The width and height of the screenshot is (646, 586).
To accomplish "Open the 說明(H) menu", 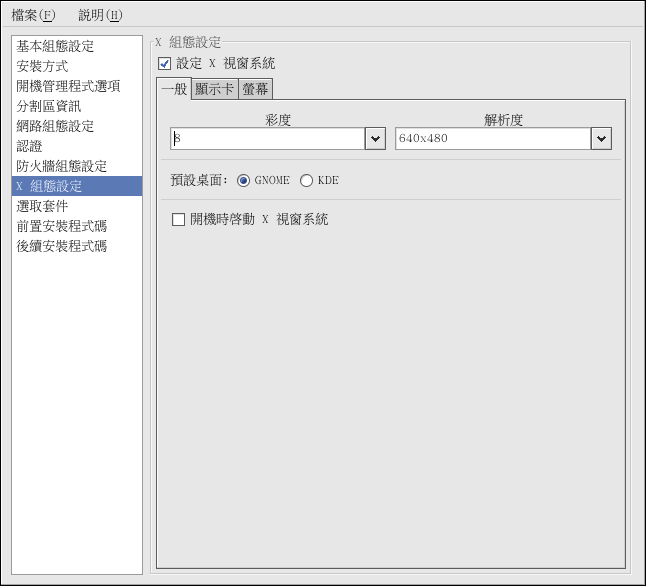I will pos(100,15).
